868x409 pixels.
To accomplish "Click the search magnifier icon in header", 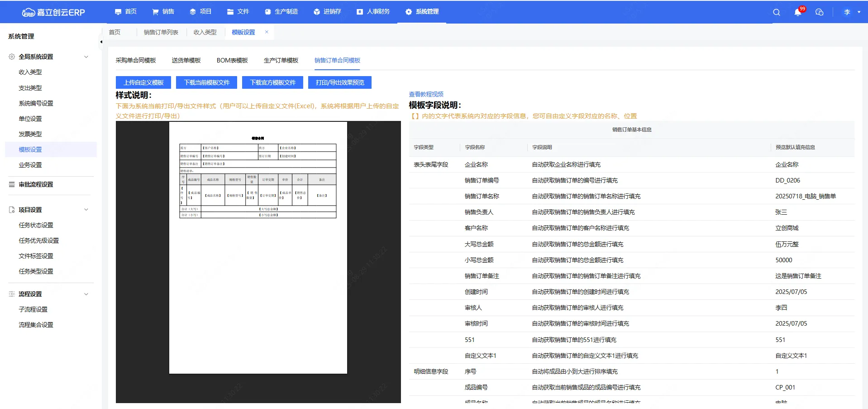I will click(x=776, y=12).
